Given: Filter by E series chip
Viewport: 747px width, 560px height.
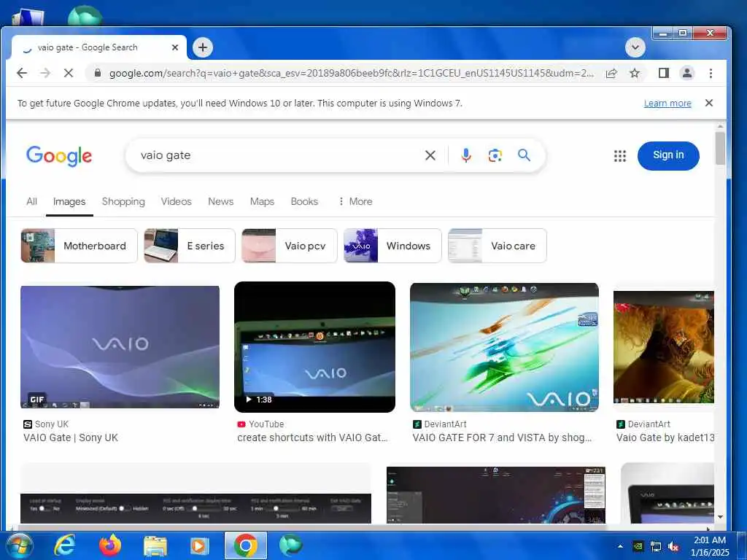Looking at the screenshot, I should tap(190, 246).
